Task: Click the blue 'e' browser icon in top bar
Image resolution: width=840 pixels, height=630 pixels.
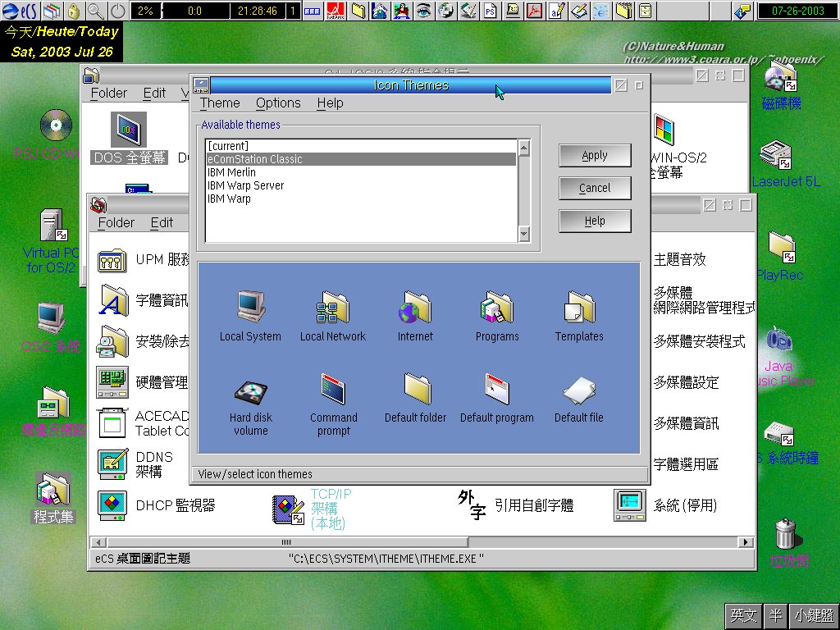Action: 601,11
